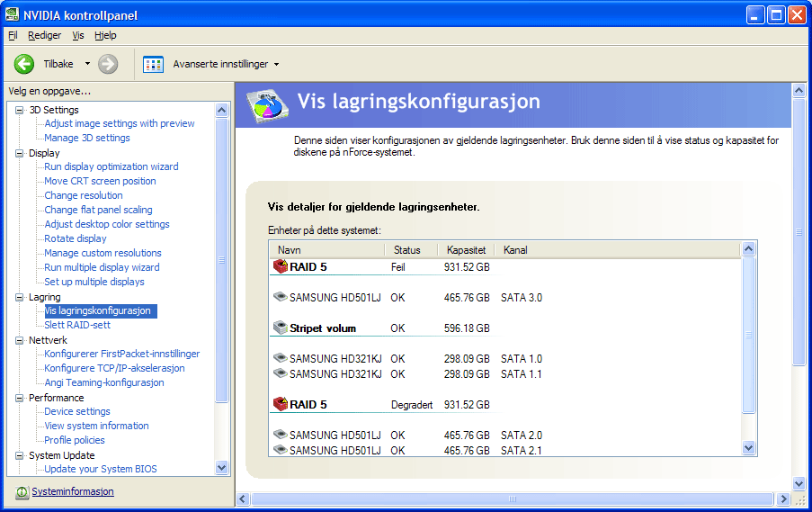Collapse the Display tree node
Viewport: 812px width, 512px height.
tap(19, 153)
